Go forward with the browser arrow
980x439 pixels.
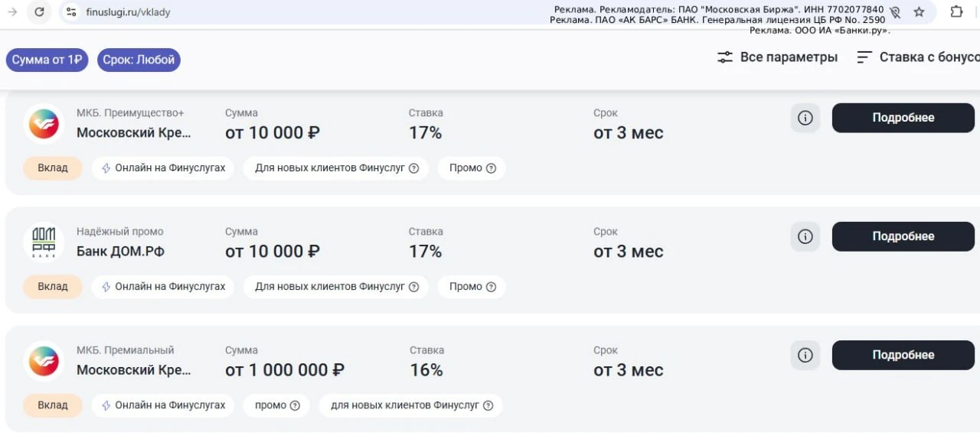[x=12, y=11]
